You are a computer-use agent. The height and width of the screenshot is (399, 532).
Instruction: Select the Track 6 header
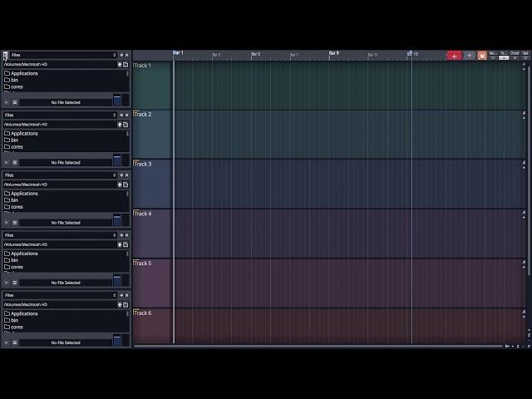pos(152,326)
